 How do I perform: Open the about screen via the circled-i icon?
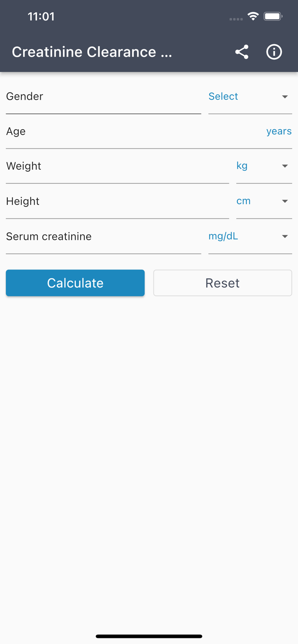274,52
